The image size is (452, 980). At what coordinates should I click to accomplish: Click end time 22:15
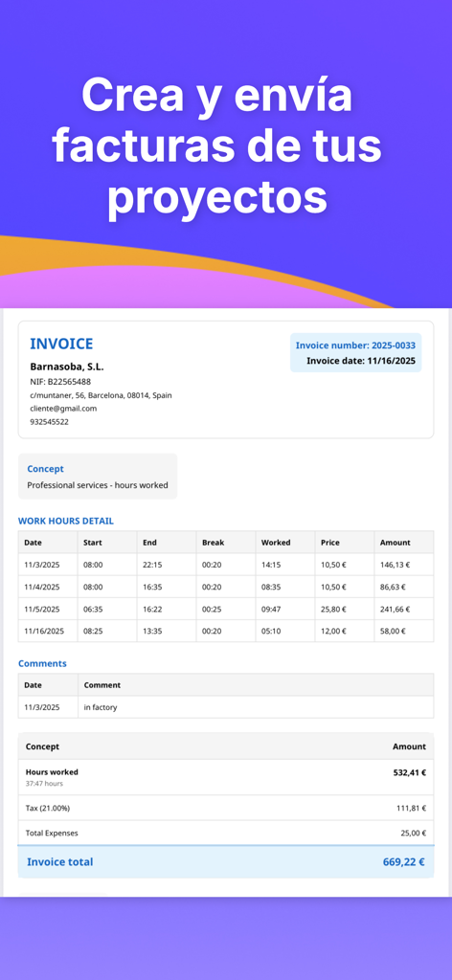coord(152,565)
